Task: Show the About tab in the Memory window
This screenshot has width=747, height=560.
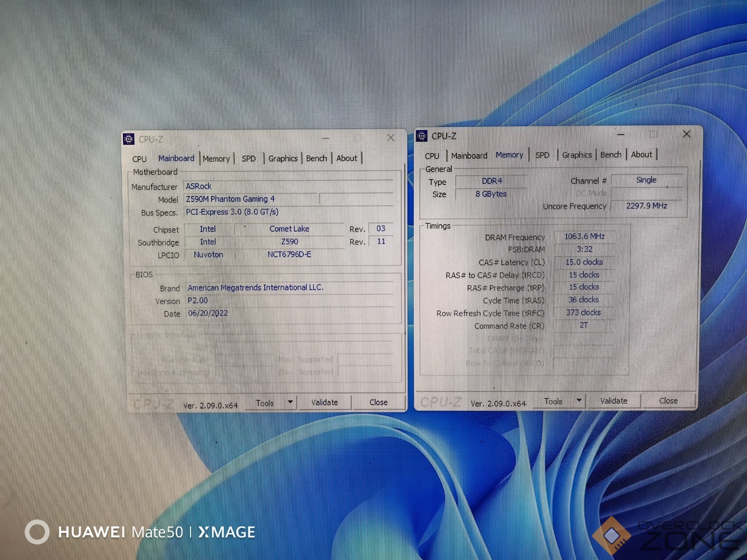Action: click(x=641, y=154)
